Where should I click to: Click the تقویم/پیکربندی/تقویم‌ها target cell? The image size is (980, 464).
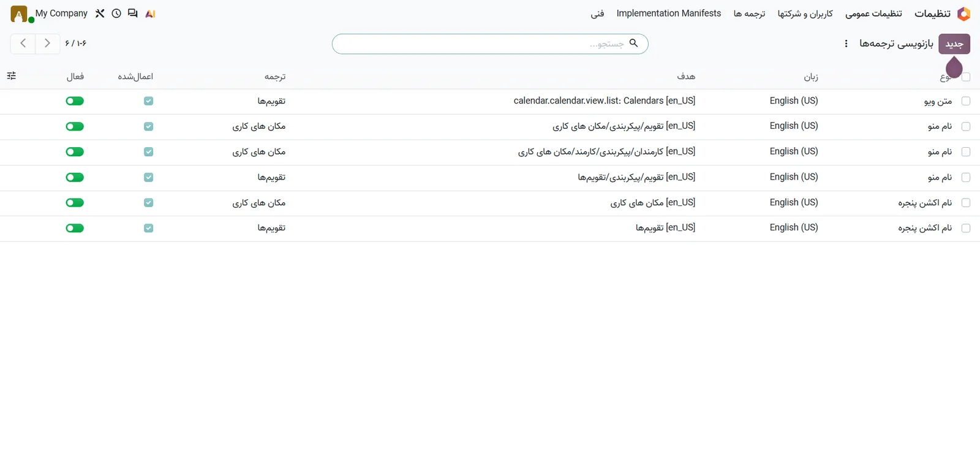(x=636, y=177)
